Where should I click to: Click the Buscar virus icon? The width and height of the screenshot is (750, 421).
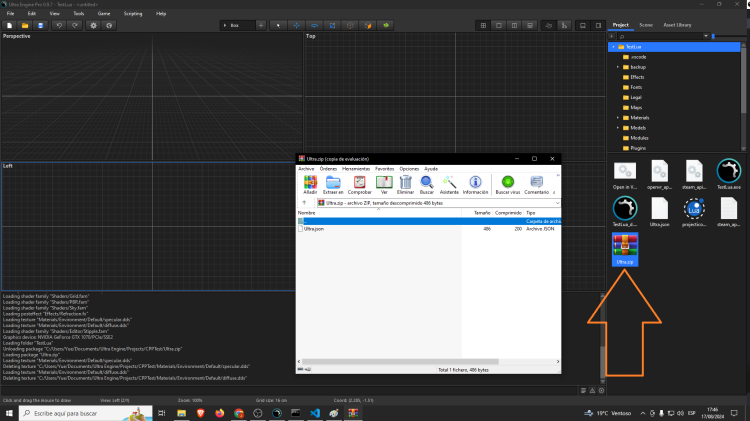pyautogui.click(x=508, y=184)
